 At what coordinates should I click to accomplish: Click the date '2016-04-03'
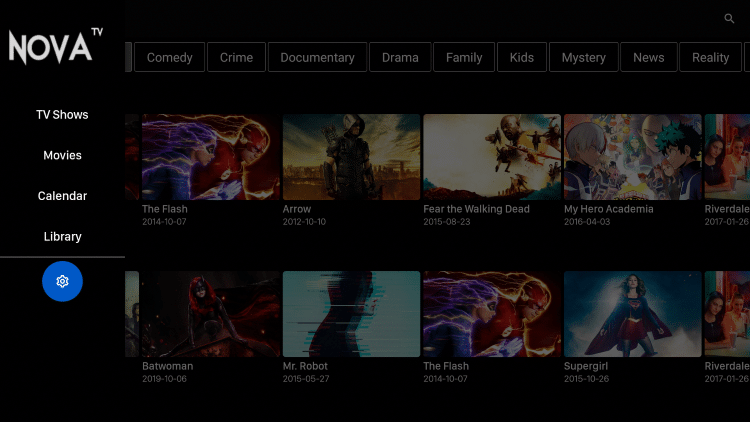(587, 222)
